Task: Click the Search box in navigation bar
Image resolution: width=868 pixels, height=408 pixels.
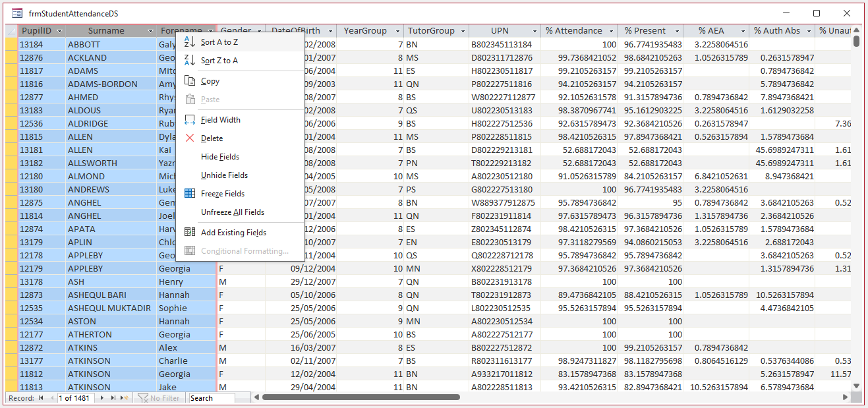Action: pos(212,398)
